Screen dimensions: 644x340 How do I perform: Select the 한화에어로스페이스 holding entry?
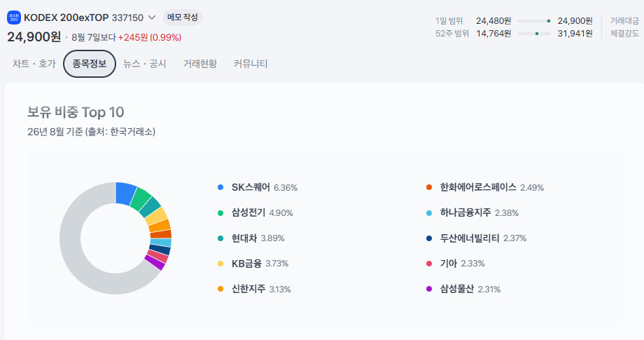tap(484, 187)
